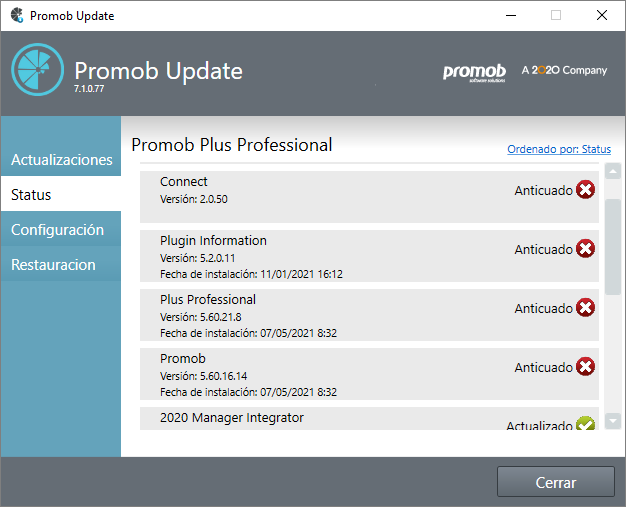Minimize the Promob Update window

511,16
